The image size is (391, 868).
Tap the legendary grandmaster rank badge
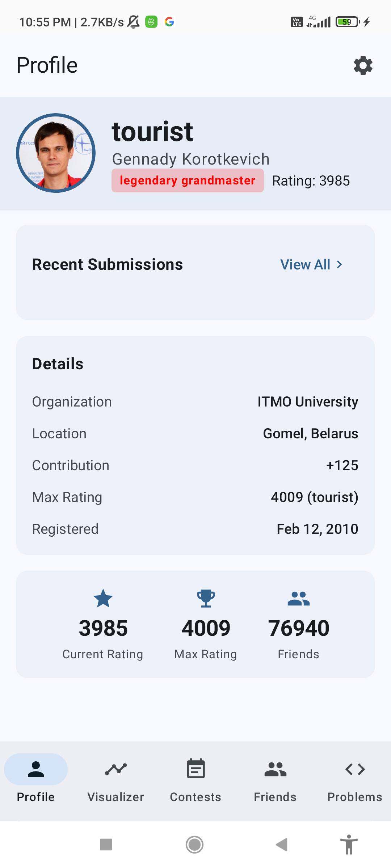[x=188, y=180]
